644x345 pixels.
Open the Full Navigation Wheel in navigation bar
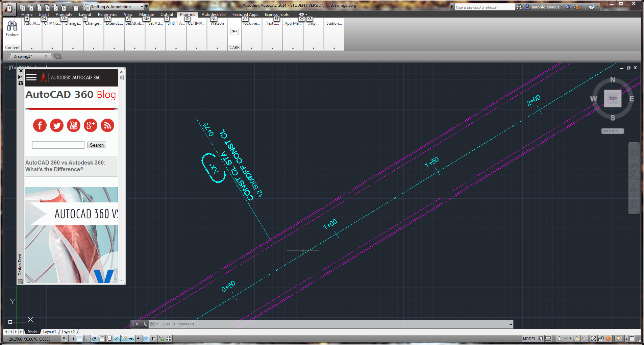tap(634, 152)
